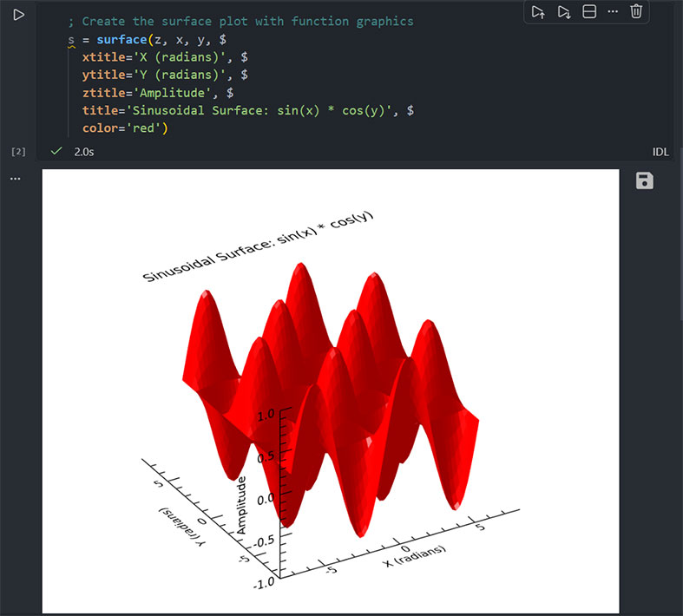The height and width of the screenshot is (616, 683).
Task: Click the underlined variable s in code
Action: click(x=71, y=39)
